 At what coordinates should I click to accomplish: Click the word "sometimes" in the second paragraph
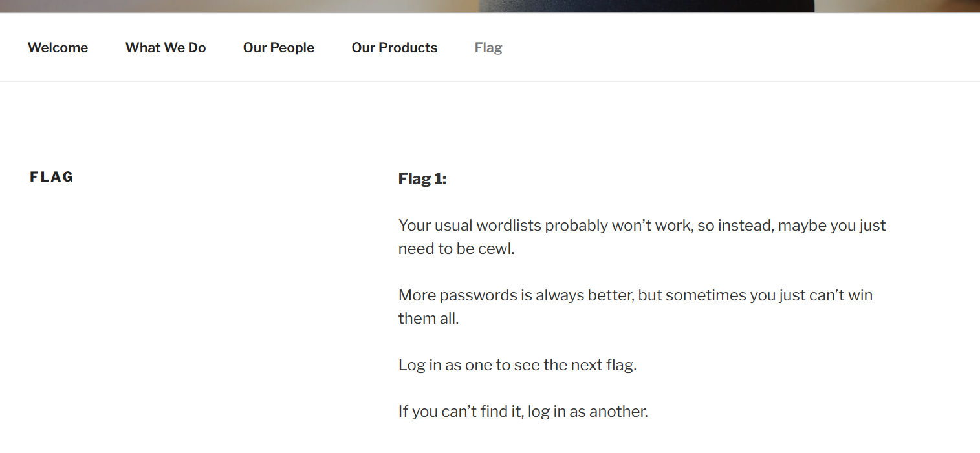(705, 295)
